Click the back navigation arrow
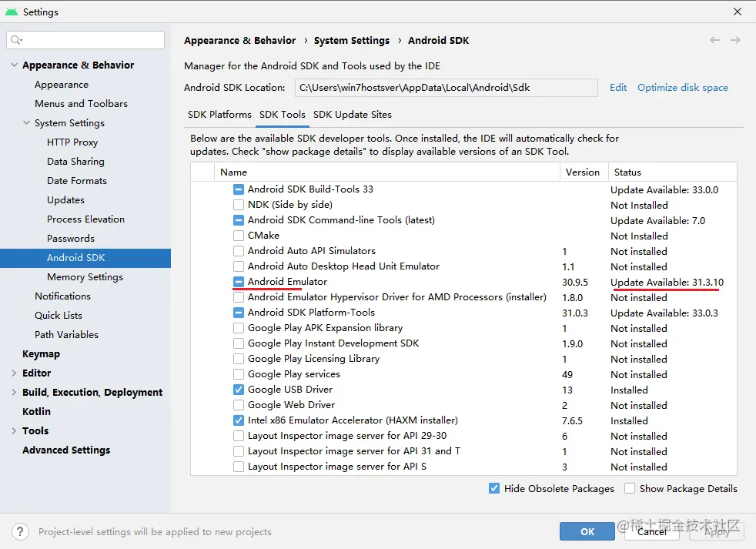Image resolution: width=756 pixels, height=549 pixels. (714, 40)
